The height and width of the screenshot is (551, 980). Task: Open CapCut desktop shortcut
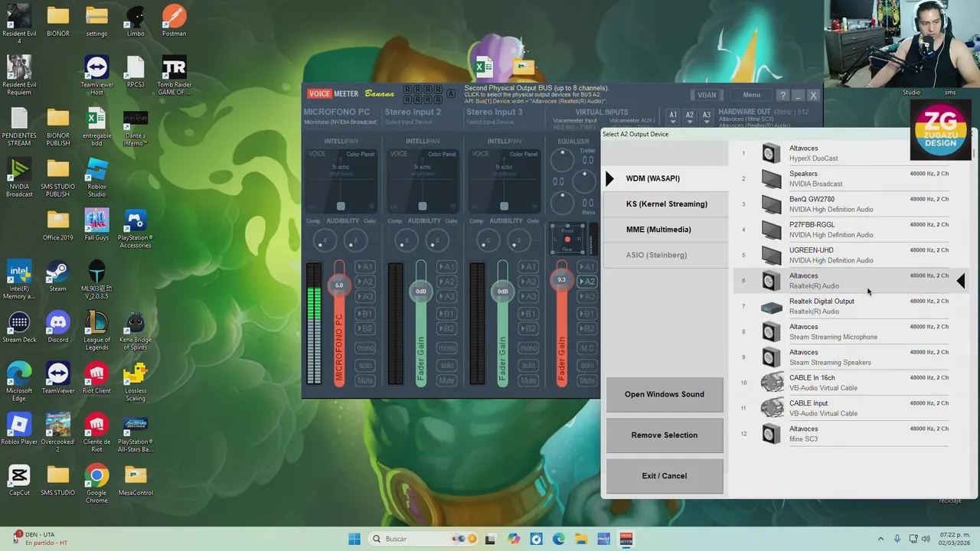point(19,480)
